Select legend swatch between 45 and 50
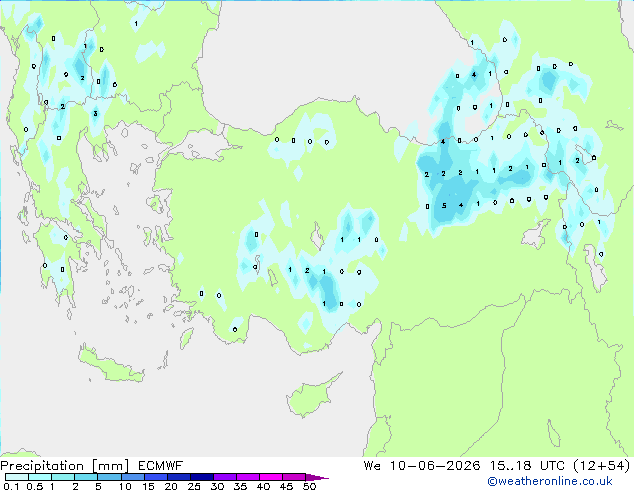The width and height of the screenshot is (634, 490). [x=294, y=477]
